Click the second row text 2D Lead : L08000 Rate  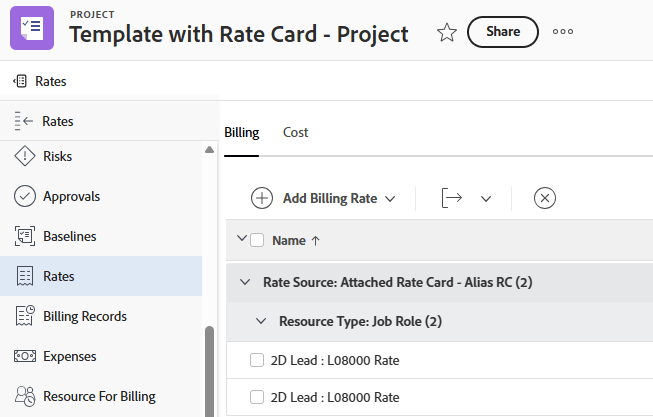[x=335, y=397]
